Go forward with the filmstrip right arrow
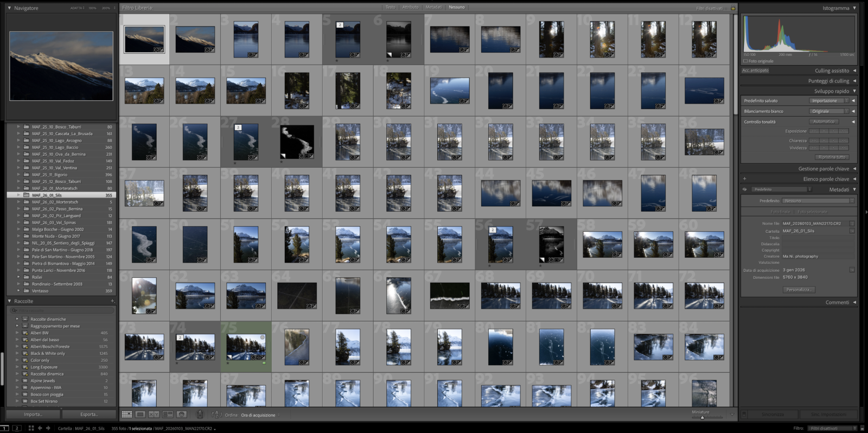 tap(48, 428)
